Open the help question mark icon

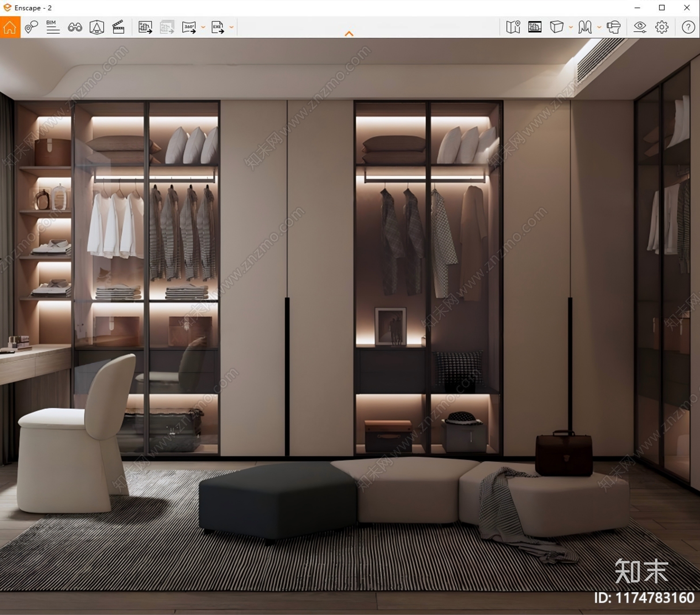(688, 27)
